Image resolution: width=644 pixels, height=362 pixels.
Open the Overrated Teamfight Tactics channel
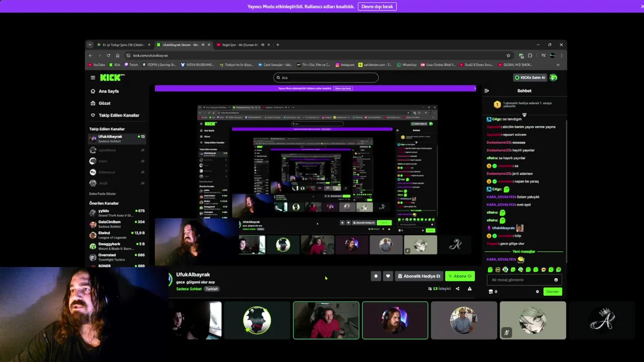pos(117,257)
